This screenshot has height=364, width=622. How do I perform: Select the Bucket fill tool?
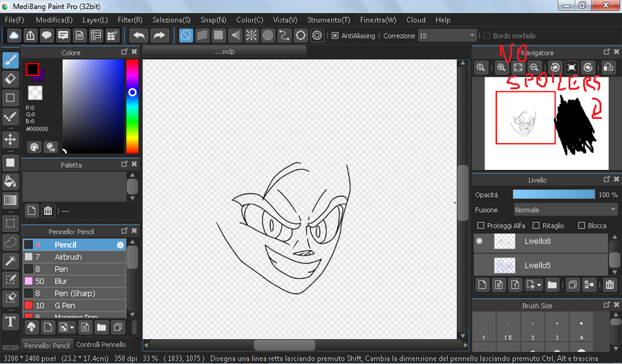(10, 182)
